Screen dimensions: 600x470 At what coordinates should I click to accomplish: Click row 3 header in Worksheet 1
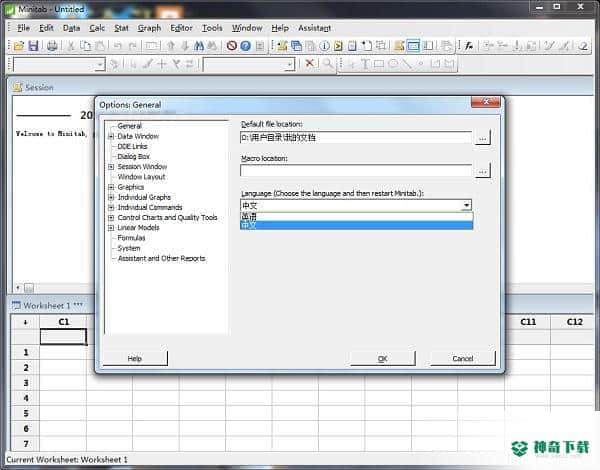(x=26, y=383)
